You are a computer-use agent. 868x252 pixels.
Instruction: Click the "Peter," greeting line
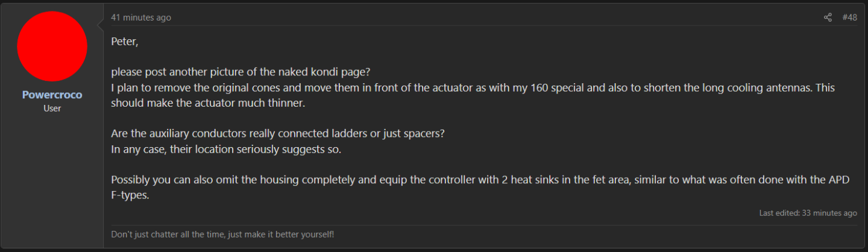[x=125, y=42]
